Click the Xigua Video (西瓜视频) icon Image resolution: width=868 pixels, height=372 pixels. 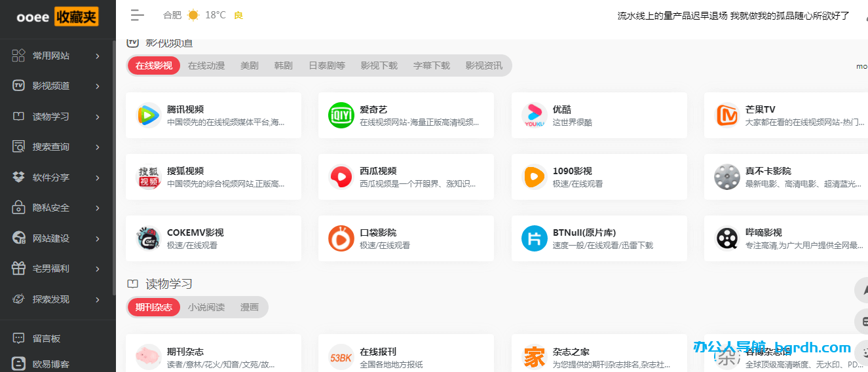[x=341, y=177]
